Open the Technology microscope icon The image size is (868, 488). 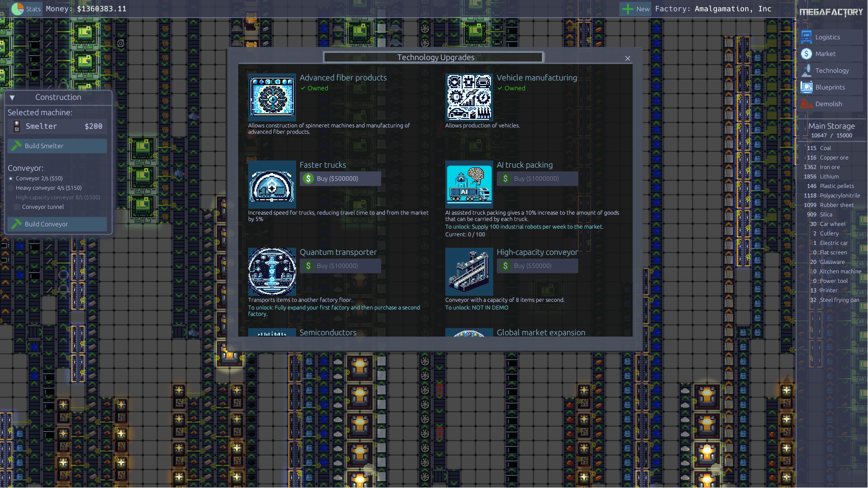806,70
